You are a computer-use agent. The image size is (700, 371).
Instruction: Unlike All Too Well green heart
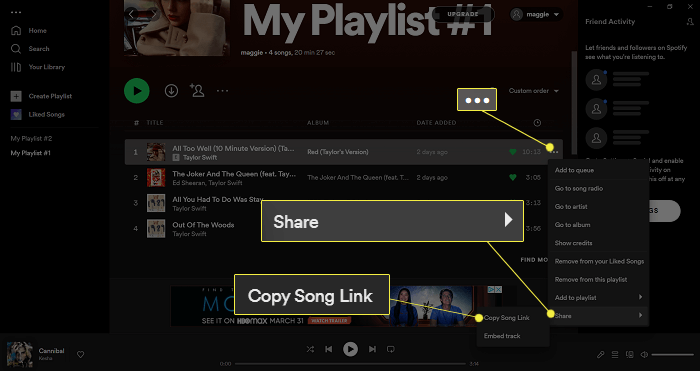tap(512, 152)
